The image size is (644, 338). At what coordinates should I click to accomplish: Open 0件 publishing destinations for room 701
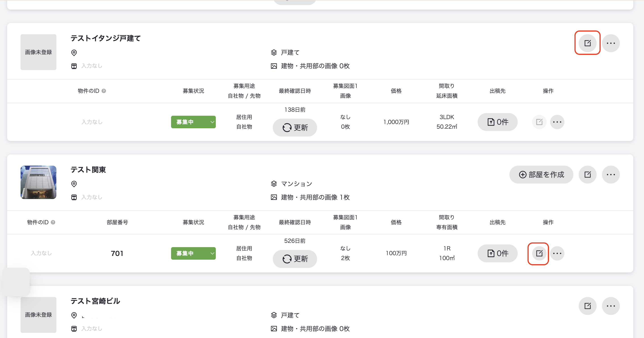[x=497, y=253]
